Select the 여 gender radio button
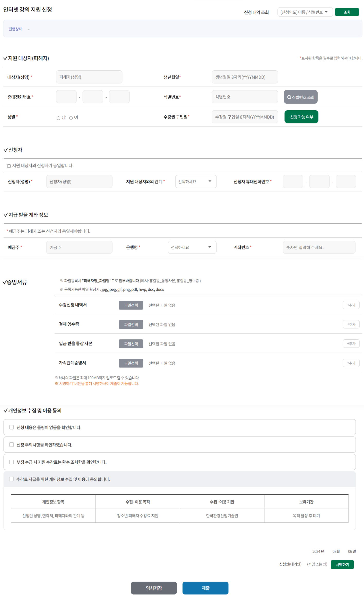Screen dimensions: 364x595 (x=71, y=118)
